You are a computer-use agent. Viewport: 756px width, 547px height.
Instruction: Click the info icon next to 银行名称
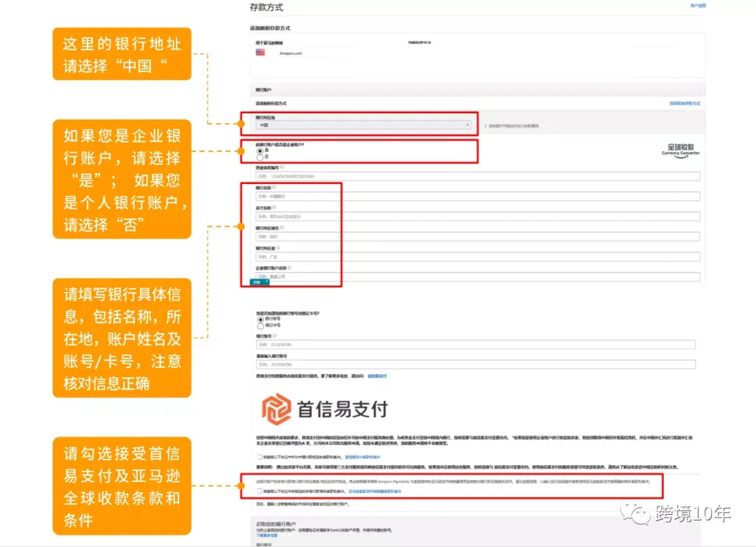pos(274,187)
